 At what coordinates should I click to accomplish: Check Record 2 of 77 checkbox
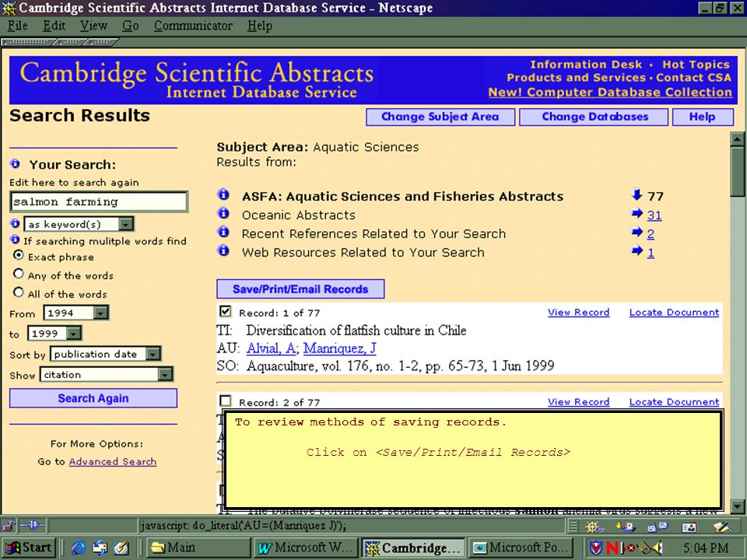(226, 401)
